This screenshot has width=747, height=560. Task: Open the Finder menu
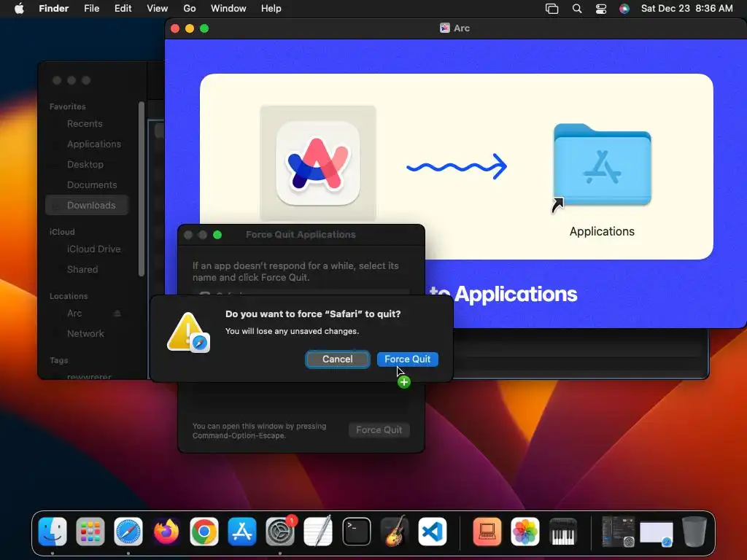tap(53, 9)
